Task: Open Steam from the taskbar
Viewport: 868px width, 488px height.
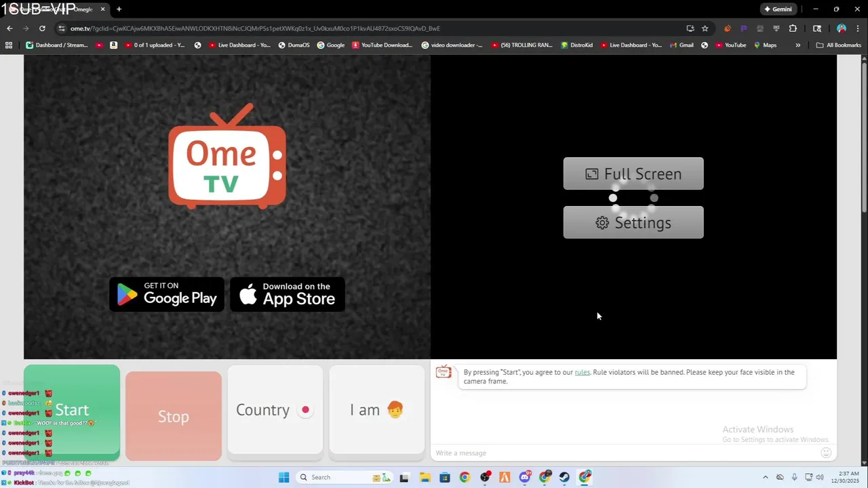Action: (x=564, y=477)
